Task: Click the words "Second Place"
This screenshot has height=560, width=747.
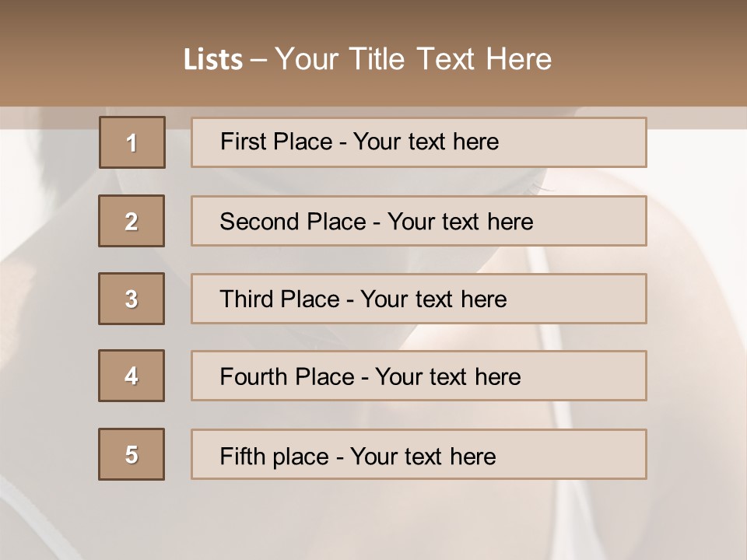Action: click(293, 222)
